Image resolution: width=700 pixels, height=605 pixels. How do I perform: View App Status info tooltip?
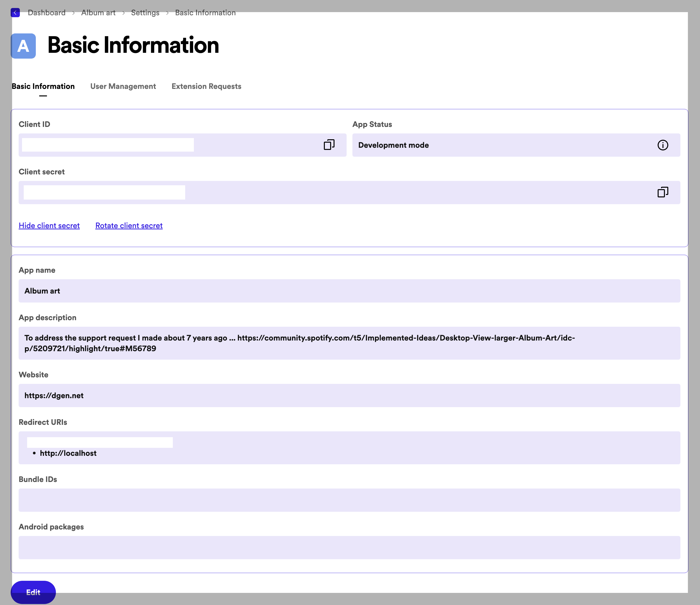(662, 145)
